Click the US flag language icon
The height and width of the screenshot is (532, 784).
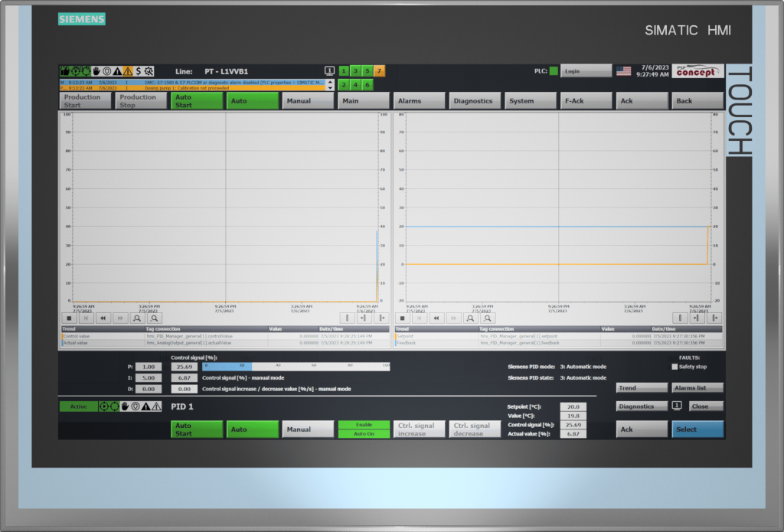click(x=623, y=71)
